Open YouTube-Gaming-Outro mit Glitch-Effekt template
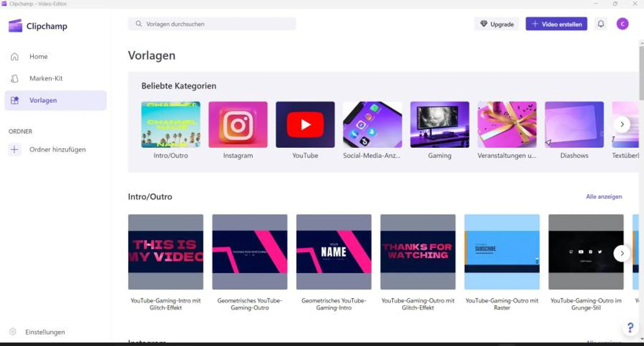 point(418,252)
